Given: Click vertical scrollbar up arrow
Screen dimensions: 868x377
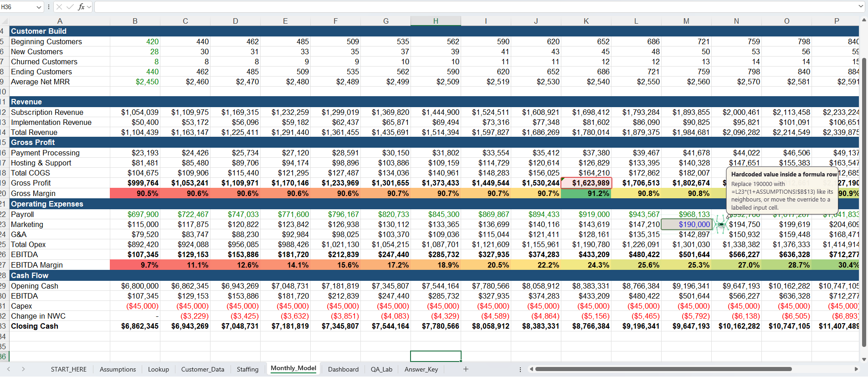Looking at the screenshot, I should (864, 20).
